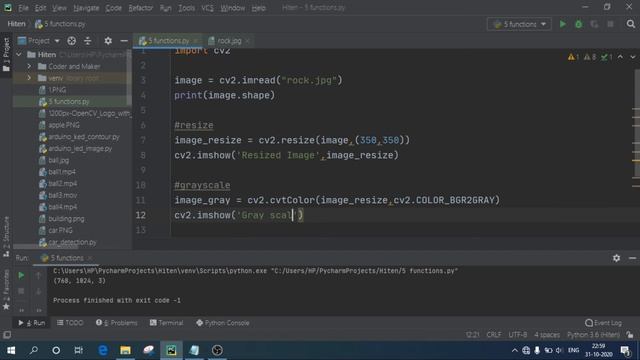Image resolution: width=640 pixels, height=360 pixels.
Task: Change line separator CRLF
Action: tap(494, 335)
